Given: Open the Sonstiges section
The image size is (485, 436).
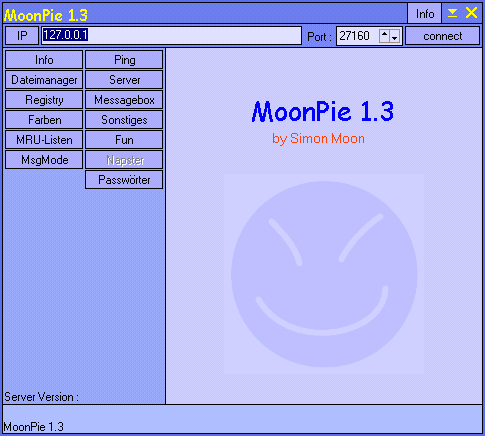Looking at the screenshot, I should [x=124, y=120].
